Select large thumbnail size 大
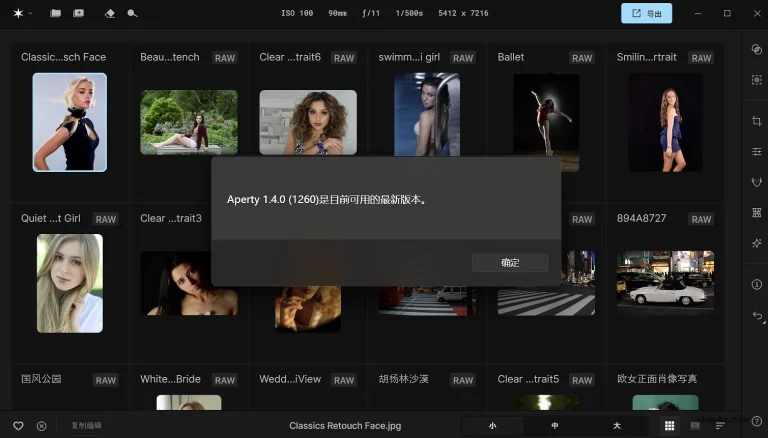The width and height of the screenshot is (768, 438). pos(616,426)
